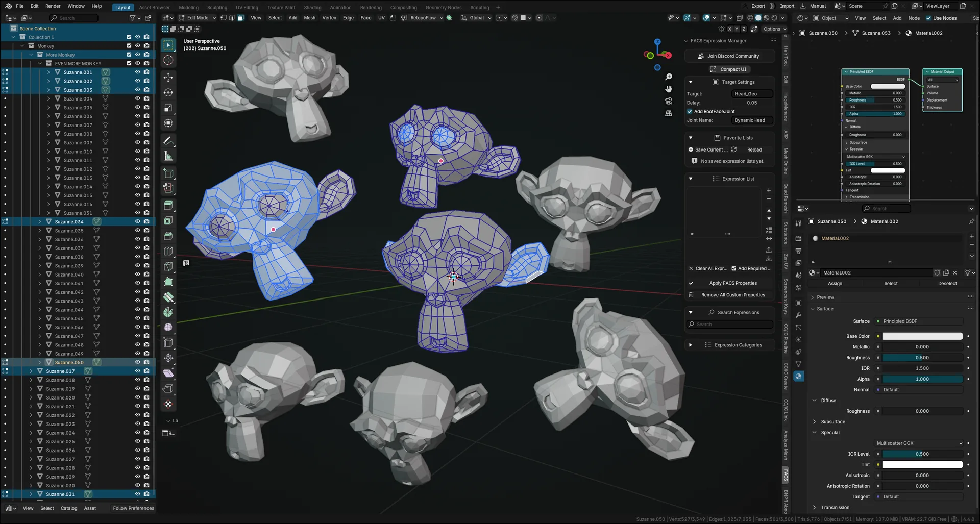Viewport: 980px width, 524px height.
Task: Open the Multiscatter GGX dropdown
Action: coord(920,443)
